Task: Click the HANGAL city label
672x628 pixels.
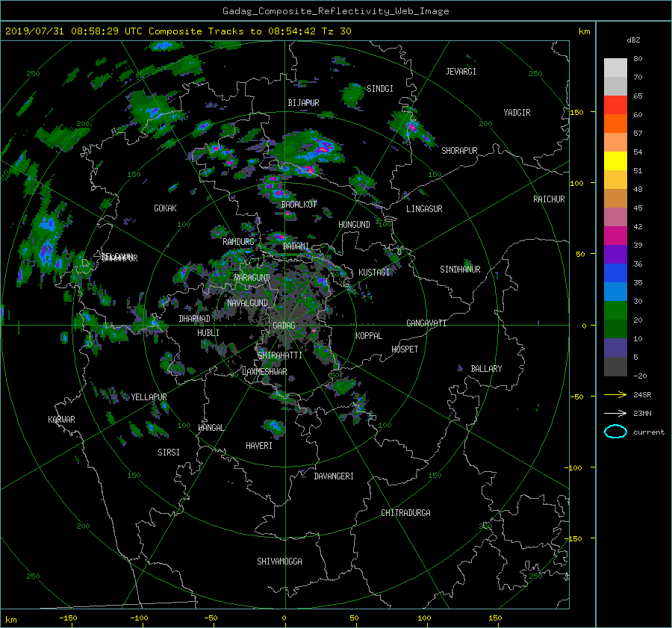Action: pyautogui.click(x=211, y=428)
